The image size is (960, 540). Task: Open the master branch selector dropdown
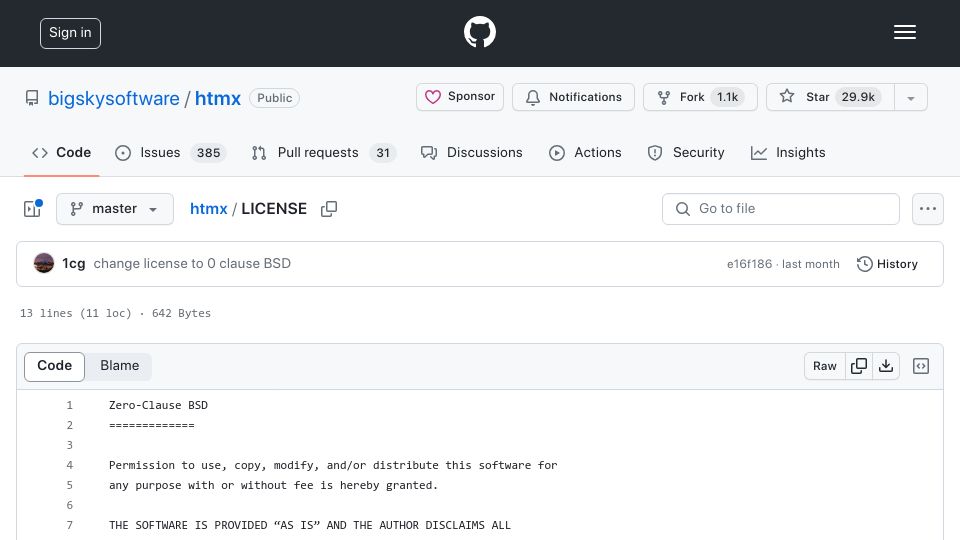pos(114,209)
